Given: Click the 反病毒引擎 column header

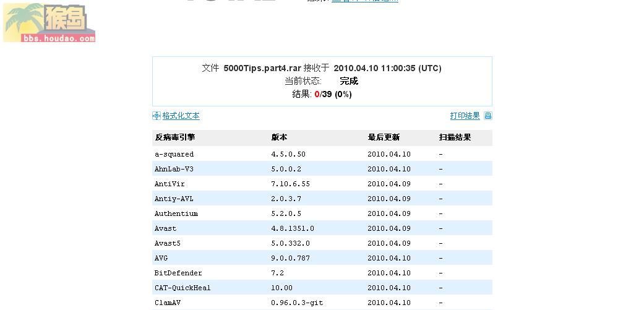Looking at the screenshot, I should click(175, 137).
